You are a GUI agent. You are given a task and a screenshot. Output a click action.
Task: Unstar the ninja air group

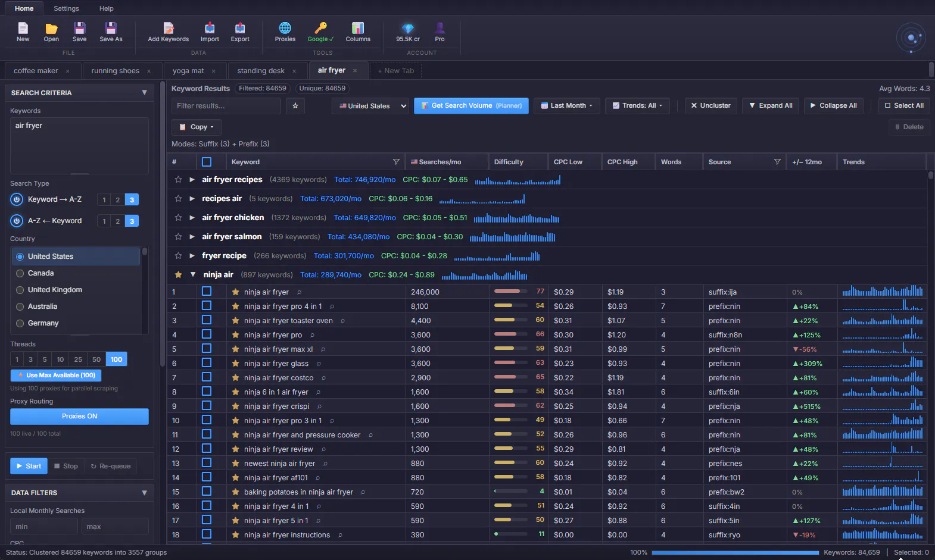(x=178, y=275)
